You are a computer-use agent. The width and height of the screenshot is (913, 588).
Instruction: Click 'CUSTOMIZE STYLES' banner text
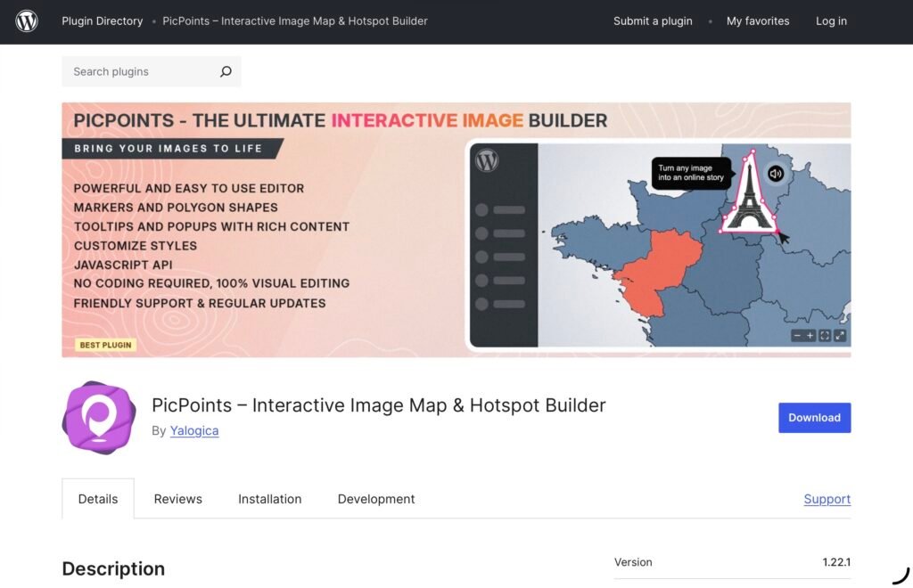pos(136,245)
